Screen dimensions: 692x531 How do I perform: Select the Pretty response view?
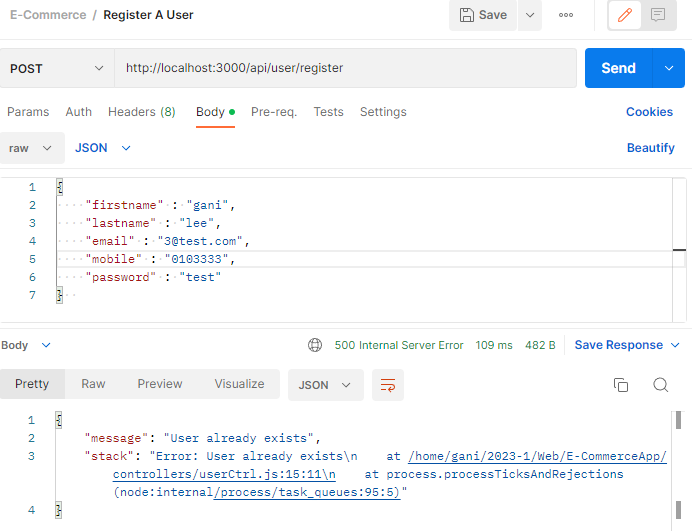coord(32,384)
